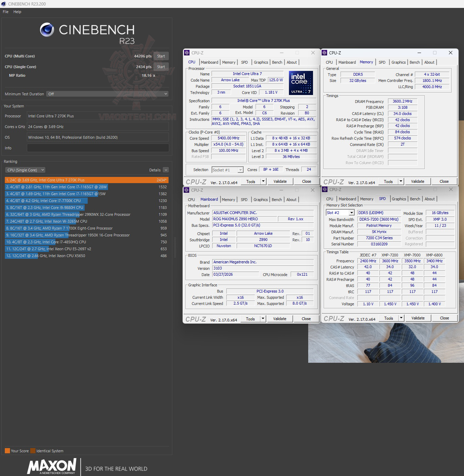The width and height of the screenshot is (464, 476).
Task: Open the Minimum Test Duration dropdown
Action: (107, 94)
